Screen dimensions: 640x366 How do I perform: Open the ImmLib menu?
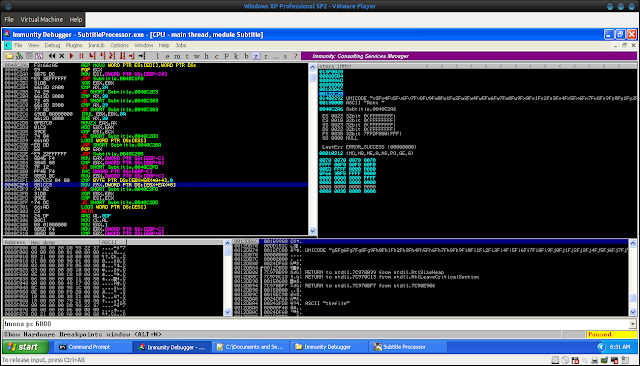click(x=96, y=45)
